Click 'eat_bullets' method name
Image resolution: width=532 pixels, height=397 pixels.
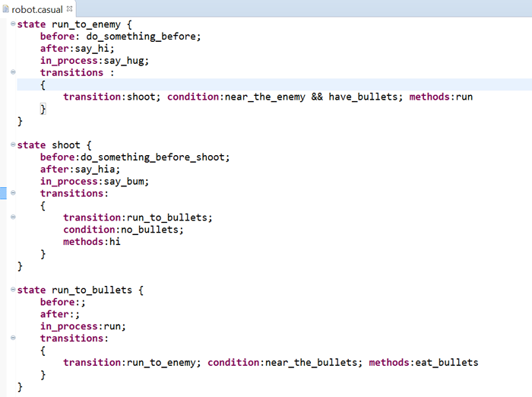click(x=446, y=363)
